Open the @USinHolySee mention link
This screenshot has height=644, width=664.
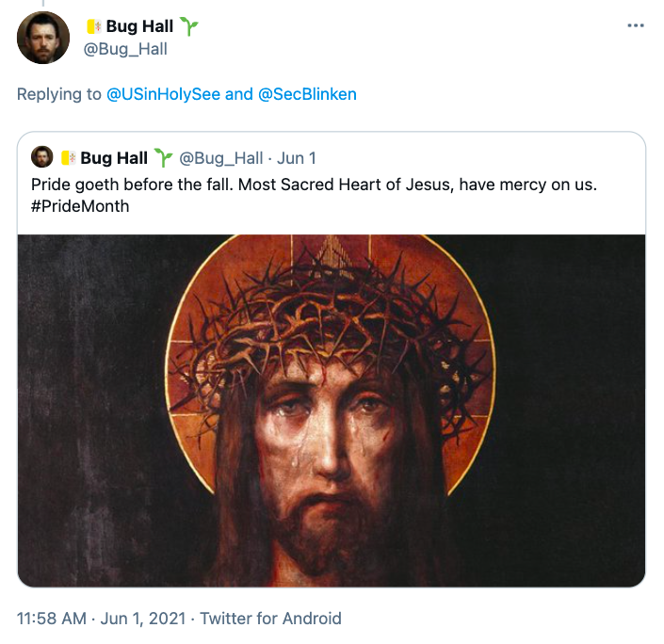click(x=164, y=94)
